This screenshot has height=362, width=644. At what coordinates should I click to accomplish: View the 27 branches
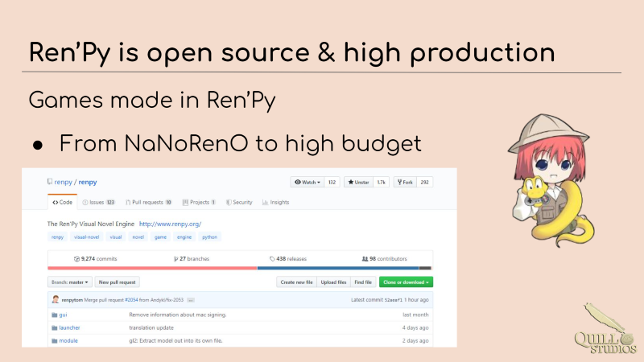coord(192,259)
